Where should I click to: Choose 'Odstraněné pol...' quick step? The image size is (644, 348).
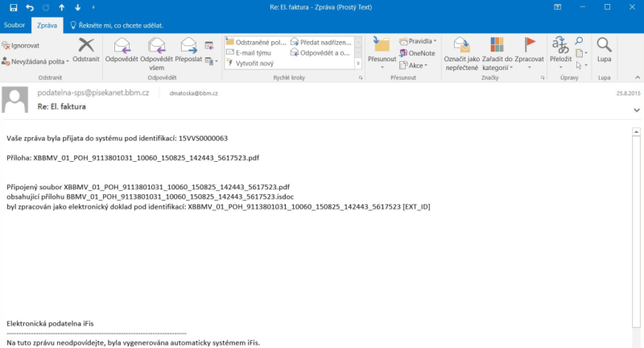[256, 43]
